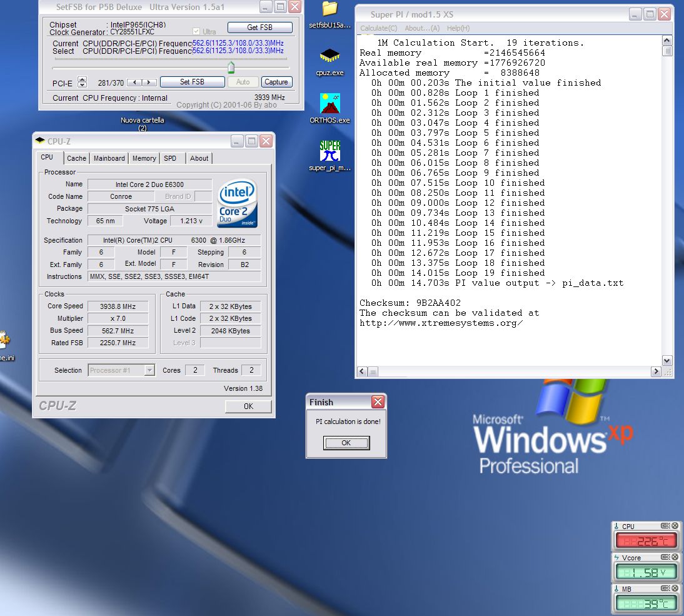
Task: Open the Mainboard tab in CPU-Z
Action: pyautogui.click(x=109, y=158)
